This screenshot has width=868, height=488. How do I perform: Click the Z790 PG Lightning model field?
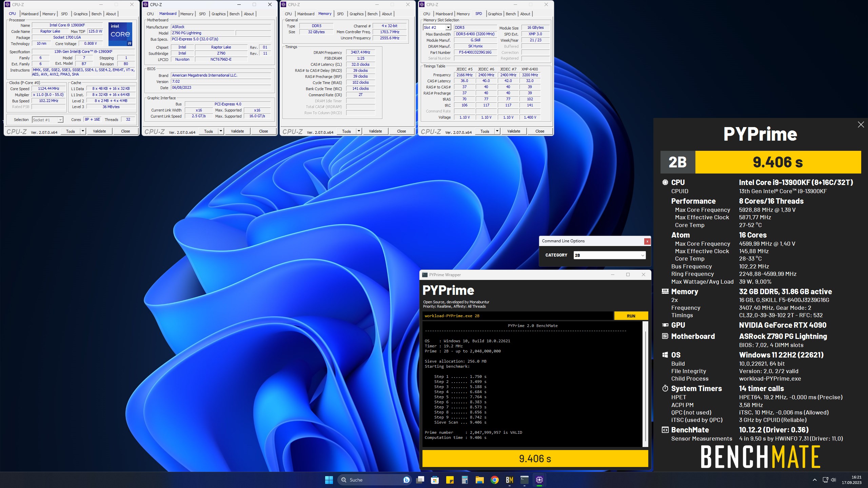pos(203,33)
